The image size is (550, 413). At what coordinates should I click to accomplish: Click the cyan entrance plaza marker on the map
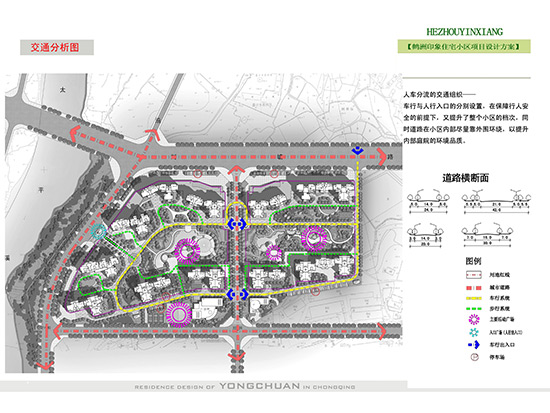[99, 232]
